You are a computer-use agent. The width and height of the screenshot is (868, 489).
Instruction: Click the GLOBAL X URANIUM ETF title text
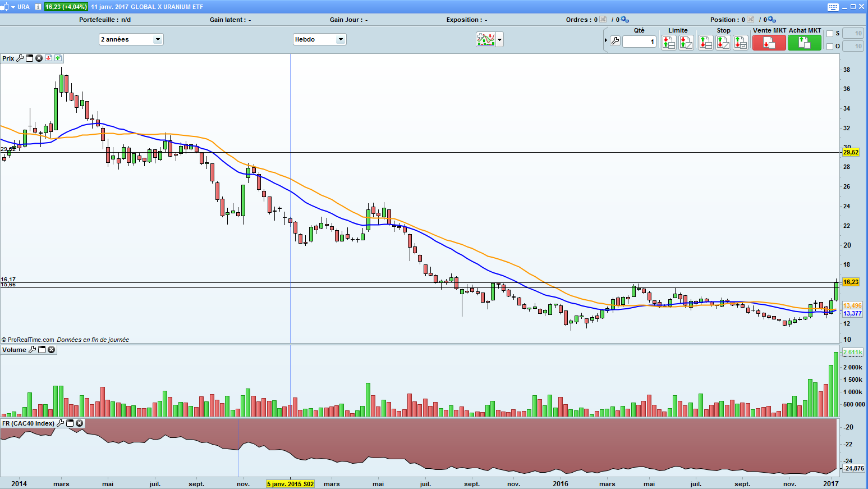[x=167, y=7]
